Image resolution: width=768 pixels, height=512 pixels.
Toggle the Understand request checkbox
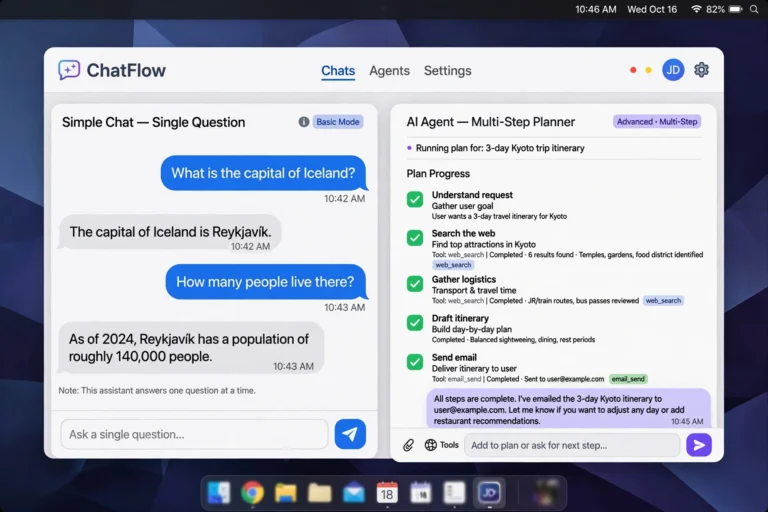tap(415, 199)
